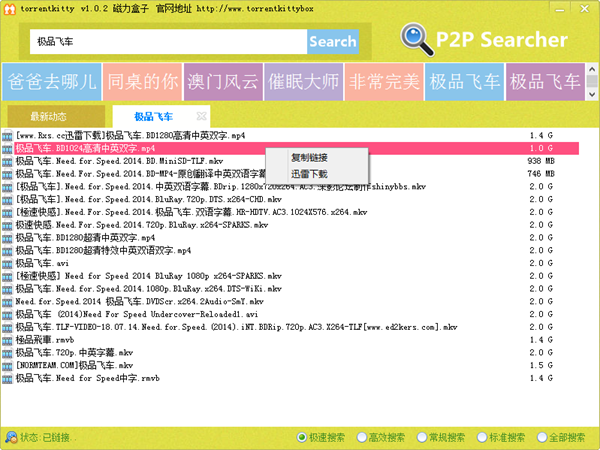This screenshot has height=450, width=600.
Task: Click the up arrow of the tile scrollbar
Action: 592,70
